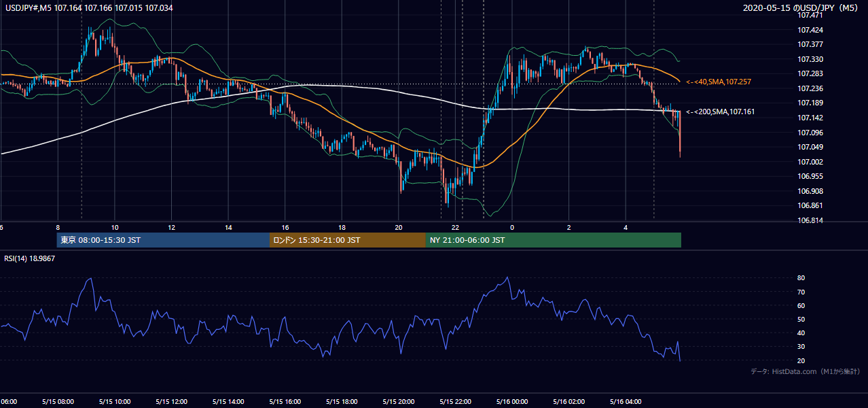Screen dimensions: 868x408
Task: Click hour tick 22 below price chart
Action: (x=456, y=228)
